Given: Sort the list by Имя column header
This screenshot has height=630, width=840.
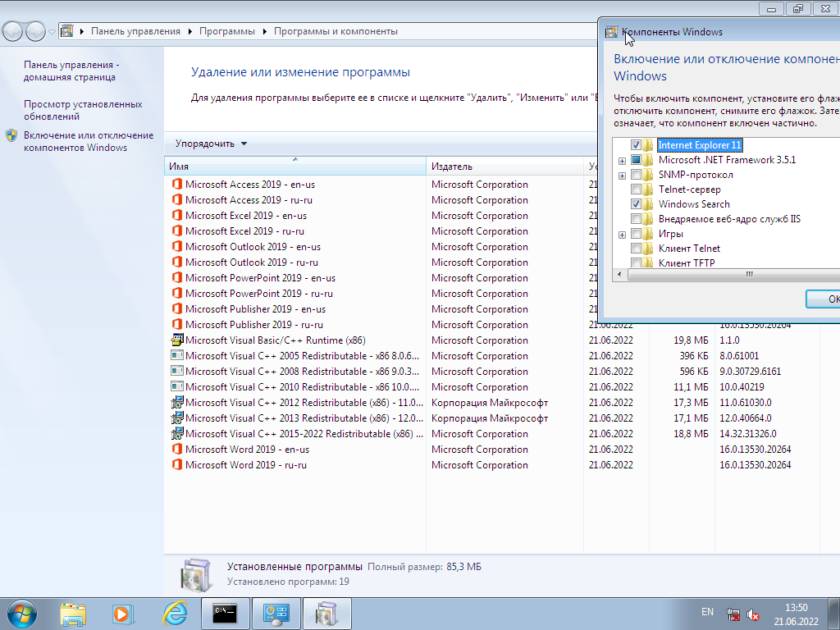Looking at the screenshot, I should click(x=295, y=166).
